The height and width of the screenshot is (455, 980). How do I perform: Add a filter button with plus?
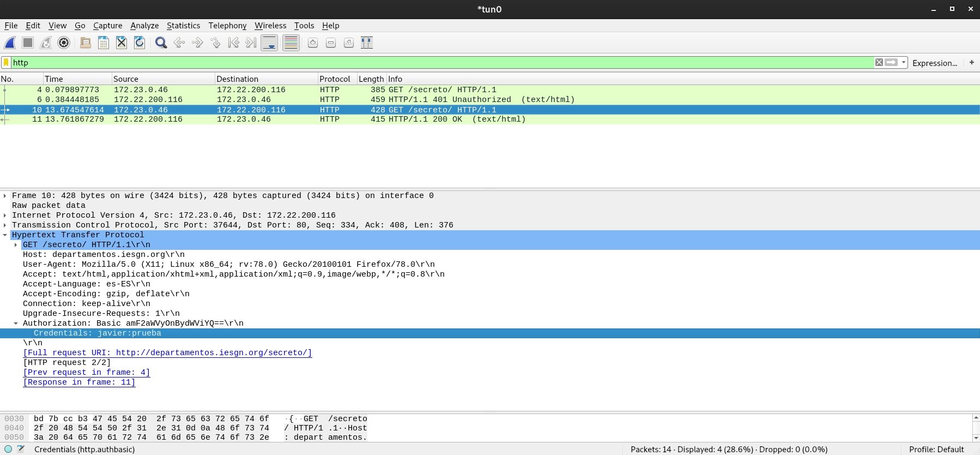(972, 62)
